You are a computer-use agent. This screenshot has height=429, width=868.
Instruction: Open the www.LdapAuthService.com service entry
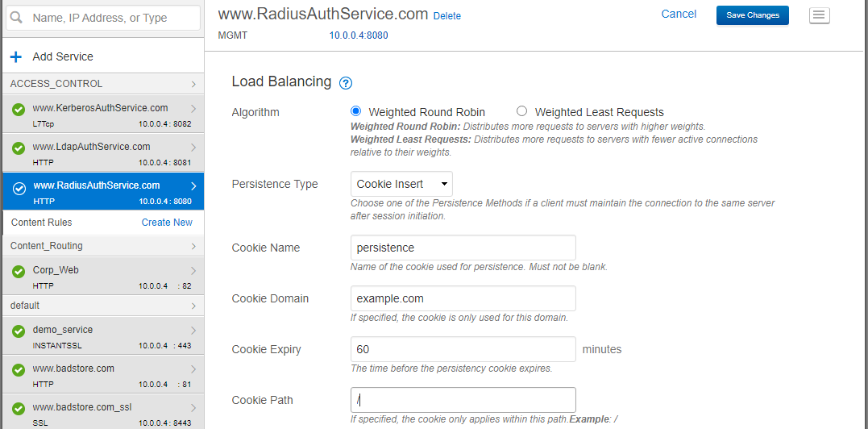[x=103, y=152]
